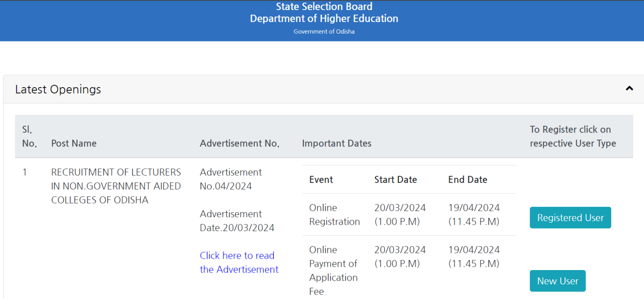644x299 pixels.
Task: Select the RECRUITMENT OF LECTURERS post name
Action: pos(116,186)
